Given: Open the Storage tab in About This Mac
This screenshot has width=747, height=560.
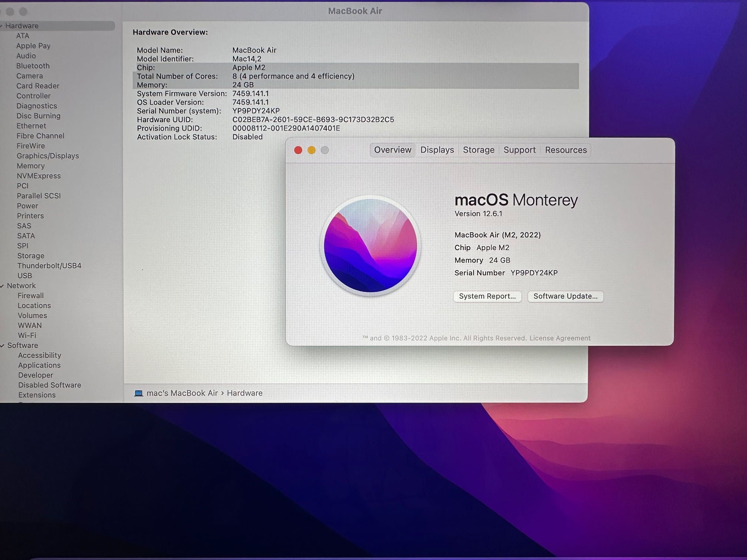Looking at the screenshot, I should tap(478, 150).
